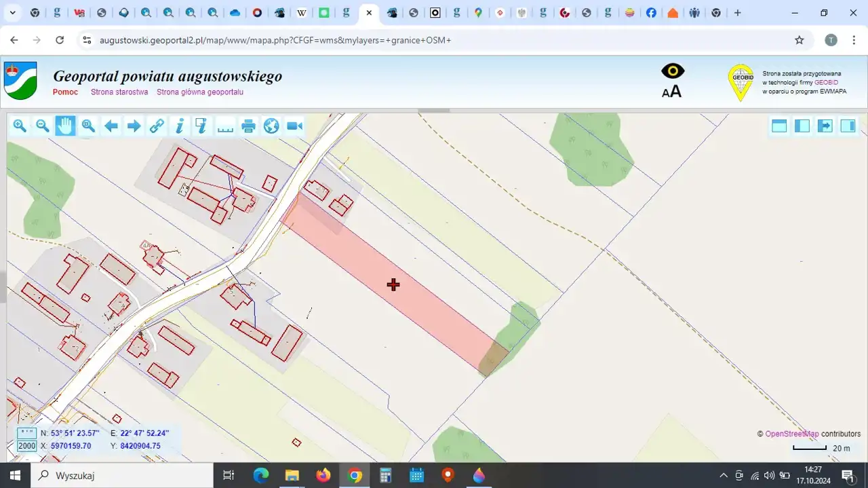Print the map with the printer icon
This screenshot has width=868, height=488.
click(x=248, y=126)
